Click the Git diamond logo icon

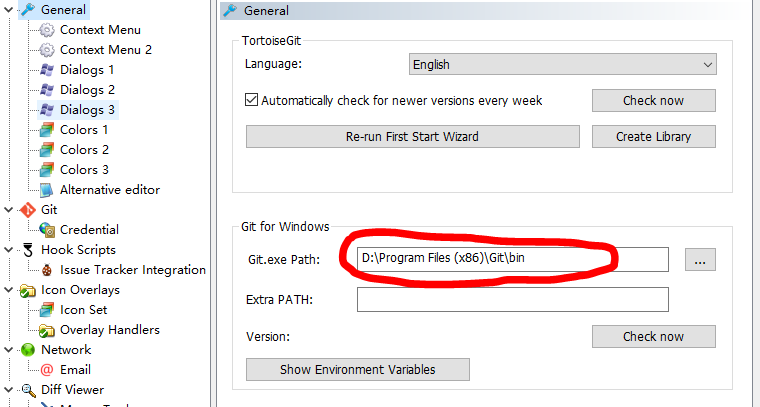[x=28, y=210]
